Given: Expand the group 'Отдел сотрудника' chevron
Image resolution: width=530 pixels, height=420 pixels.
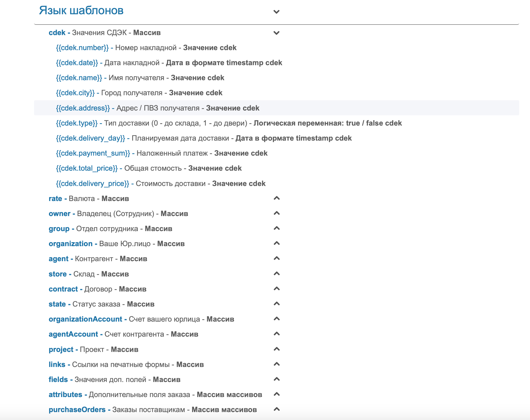Looking at the screenshot, I should tap(276, 228).
